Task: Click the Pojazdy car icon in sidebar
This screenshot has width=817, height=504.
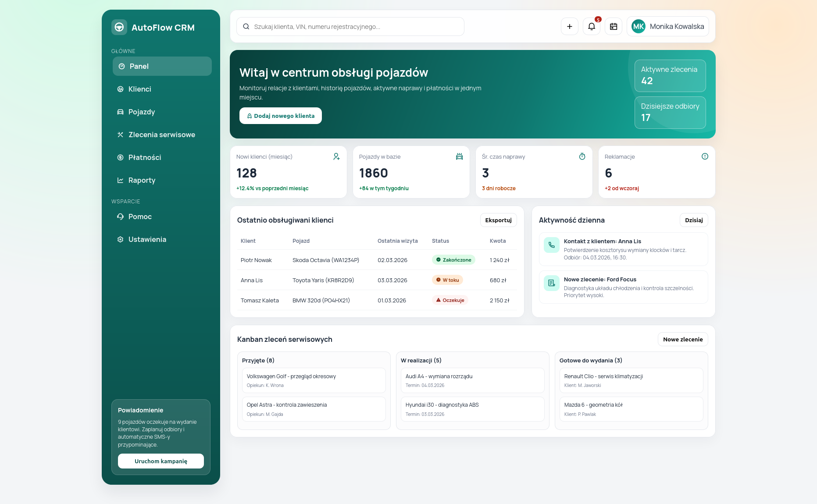Action: point(120,112)
